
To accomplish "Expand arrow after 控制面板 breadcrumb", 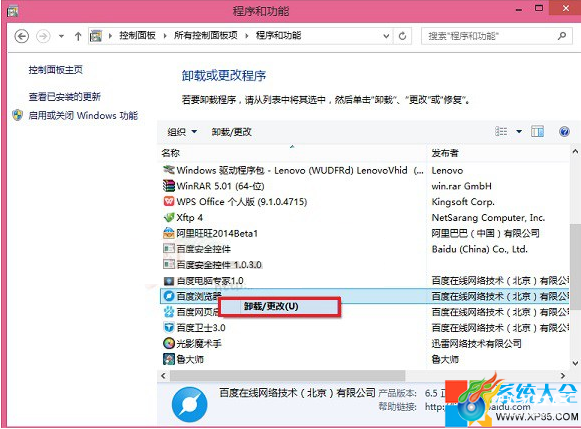I will pyautogui.click(x=165, y=36).
